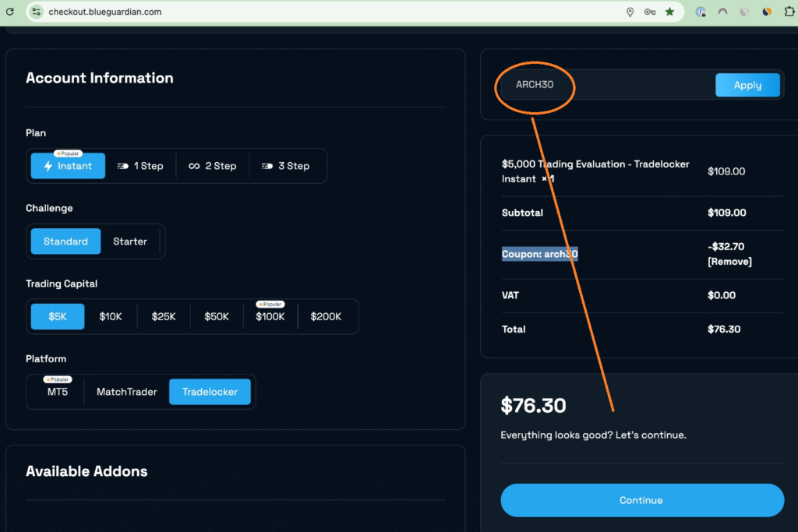This screenshot has width=798, height=532.
Task: Select the Starter challenge type
Action: point(130,241)
